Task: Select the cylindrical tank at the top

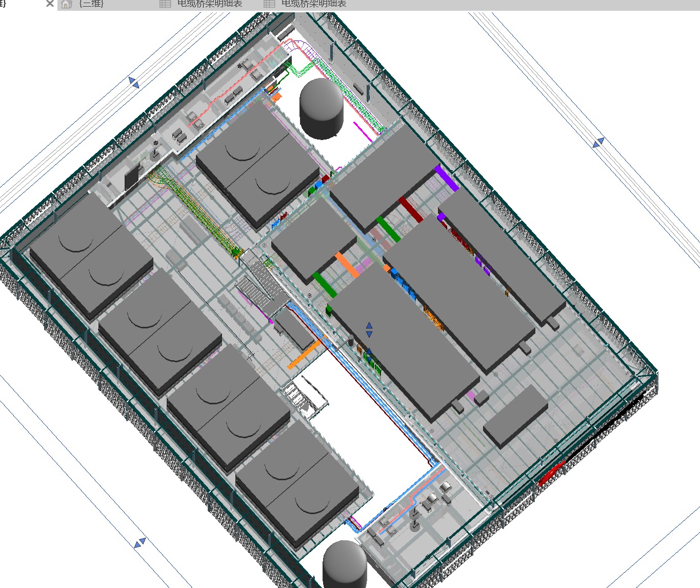Action: (x=322, y=108)
